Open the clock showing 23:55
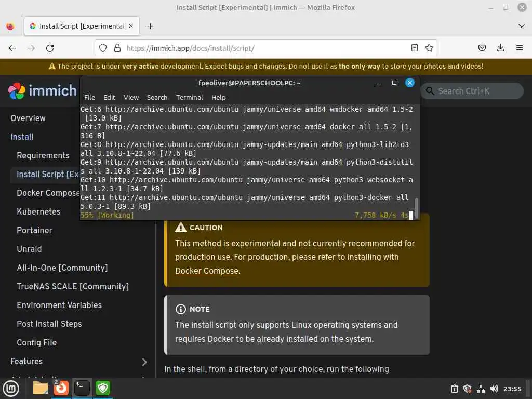The width and height of the screenshot is (532, 399). point(512,389)
